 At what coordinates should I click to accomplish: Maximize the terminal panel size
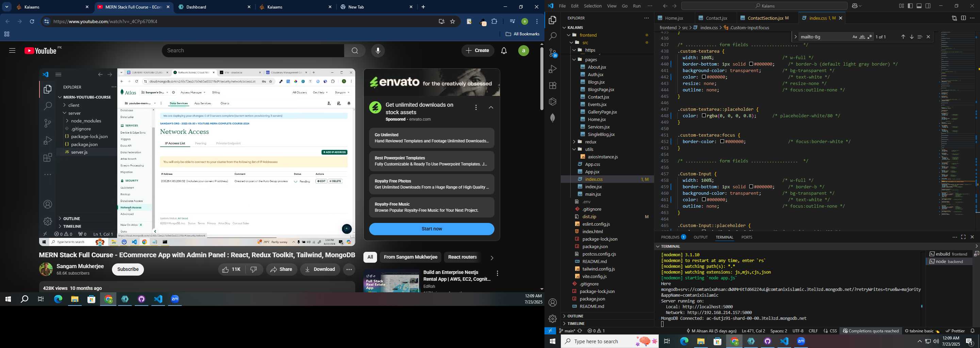coord(963,238)
